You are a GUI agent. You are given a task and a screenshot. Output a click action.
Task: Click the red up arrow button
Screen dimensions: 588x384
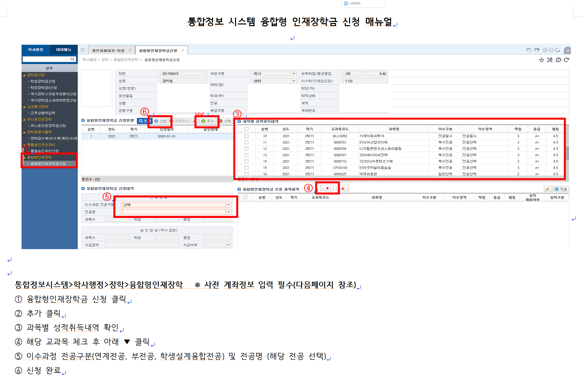pos(343,188)
